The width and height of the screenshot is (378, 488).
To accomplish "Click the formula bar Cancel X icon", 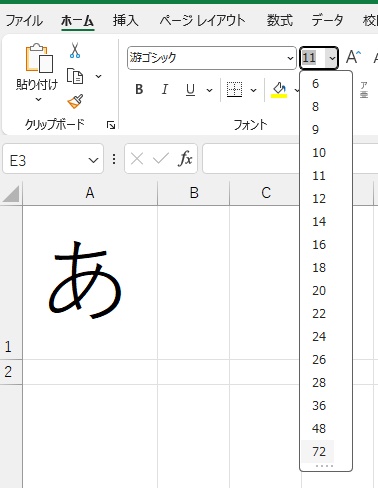I will pos(137,159).
